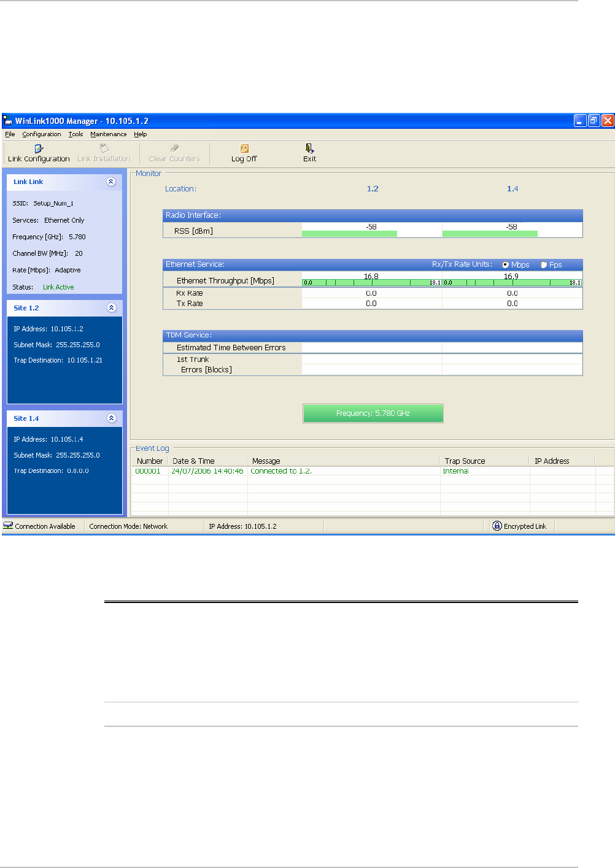Click the Frequency: 5.780 GHz button
The height and width of the screenshot is (868, 615).
point(373,413)
